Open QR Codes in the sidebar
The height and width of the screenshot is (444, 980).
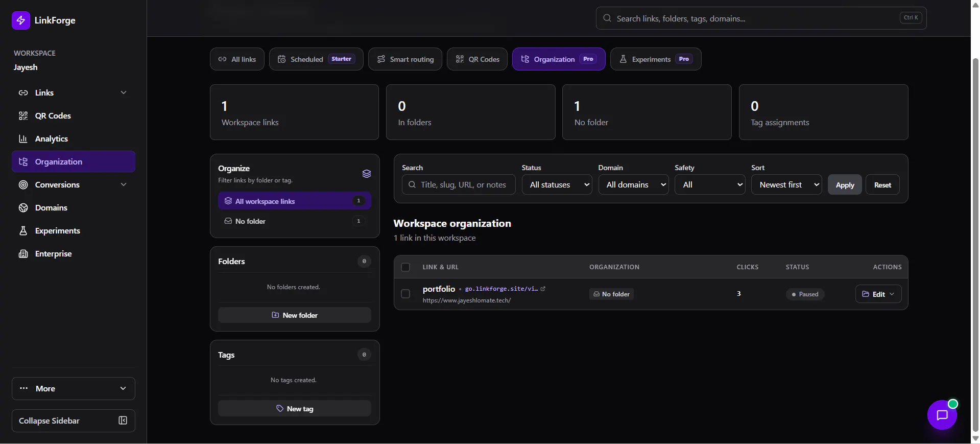click(x=74, y=115)
